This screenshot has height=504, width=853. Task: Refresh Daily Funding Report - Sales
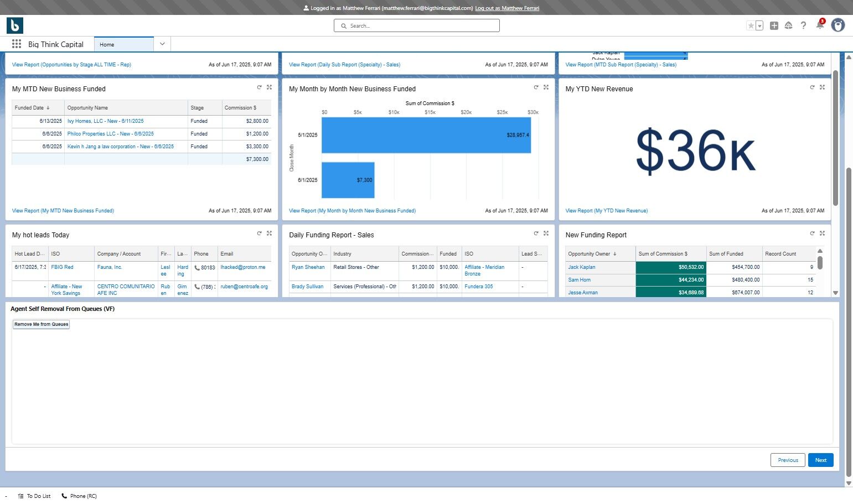[536, 233]
